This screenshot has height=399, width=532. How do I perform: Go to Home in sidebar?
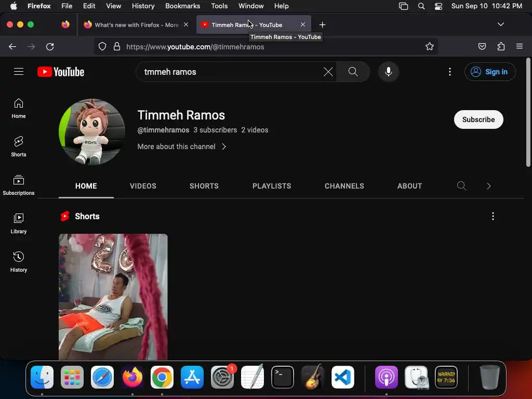(19, 109)
